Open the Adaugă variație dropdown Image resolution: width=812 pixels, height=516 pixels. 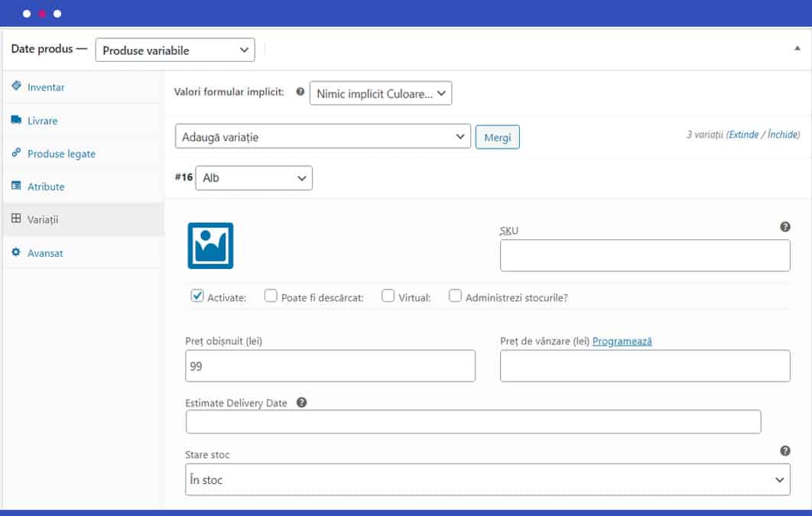point(323,137)
